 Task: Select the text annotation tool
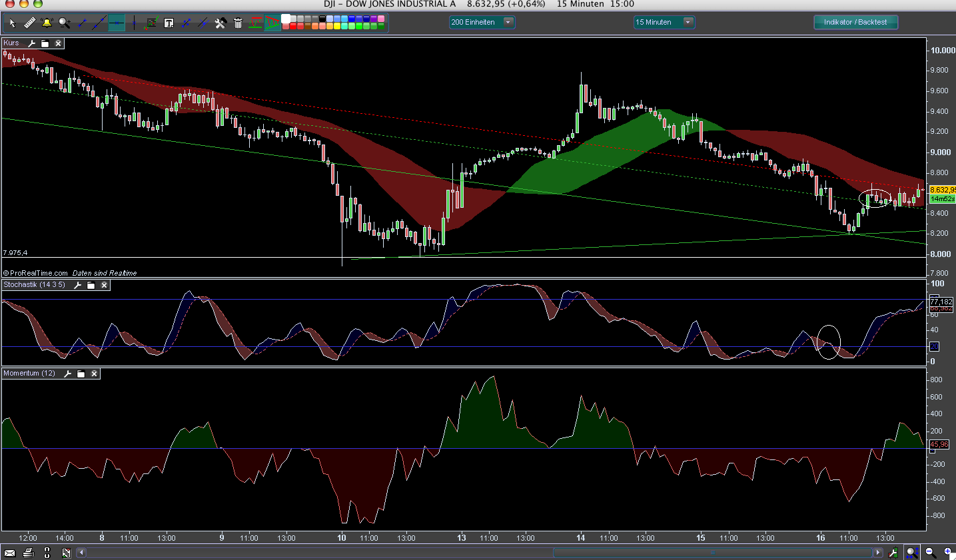[169, 23]
